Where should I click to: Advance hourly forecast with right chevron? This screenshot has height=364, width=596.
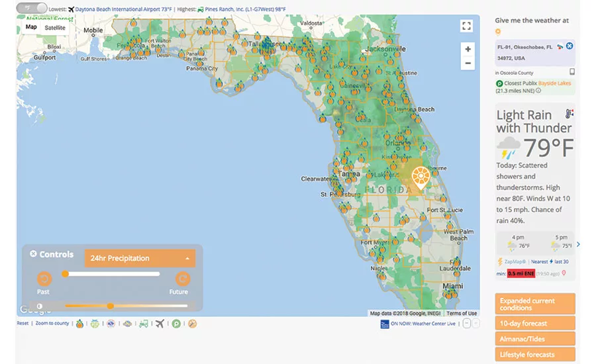[x=578, y=244]
